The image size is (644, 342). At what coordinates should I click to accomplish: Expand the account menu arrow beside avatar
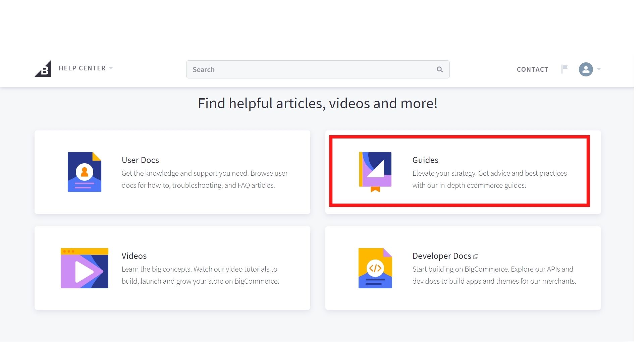point(599,69)
